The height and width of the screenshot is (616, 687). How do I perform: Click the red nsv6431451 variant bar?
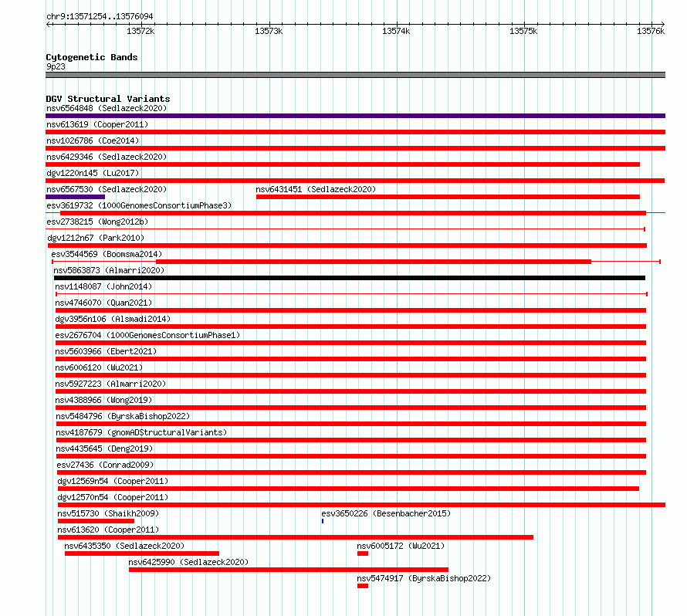coord(448,197)
